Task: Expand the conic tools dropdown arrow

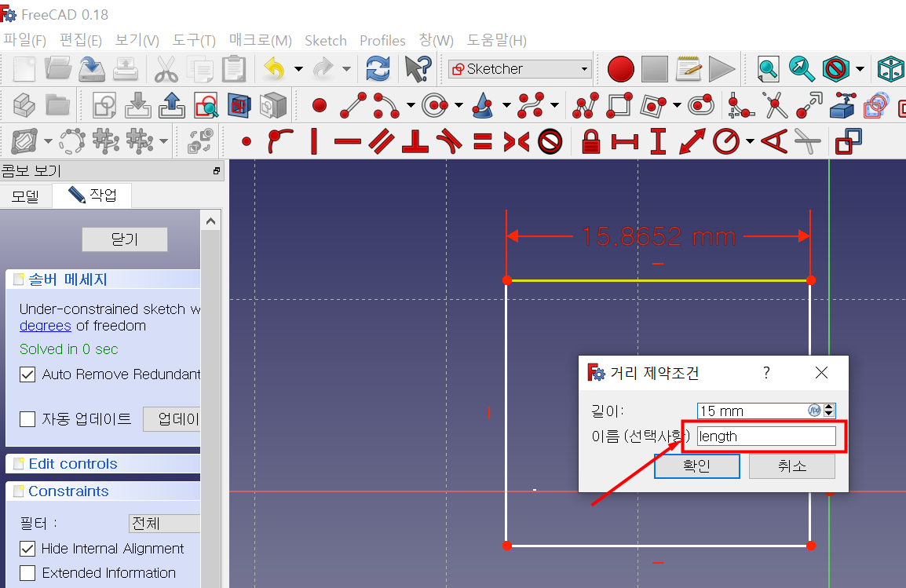Action: (x=506, y=105)
